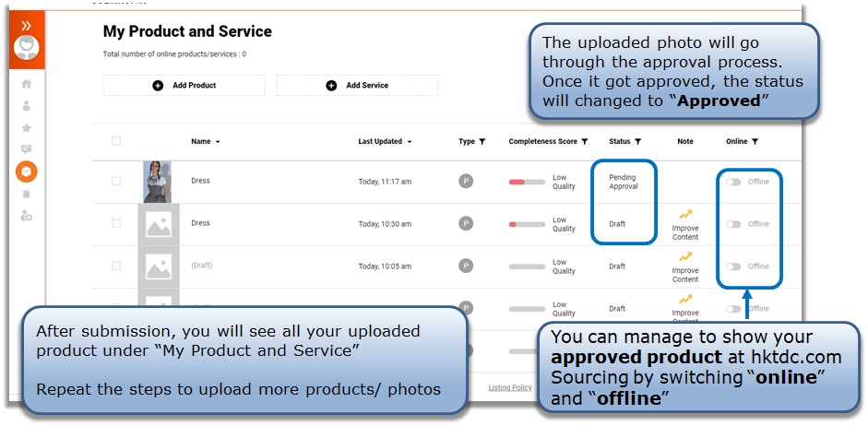Open the shopping bag sidebar icon

(26, 194)
